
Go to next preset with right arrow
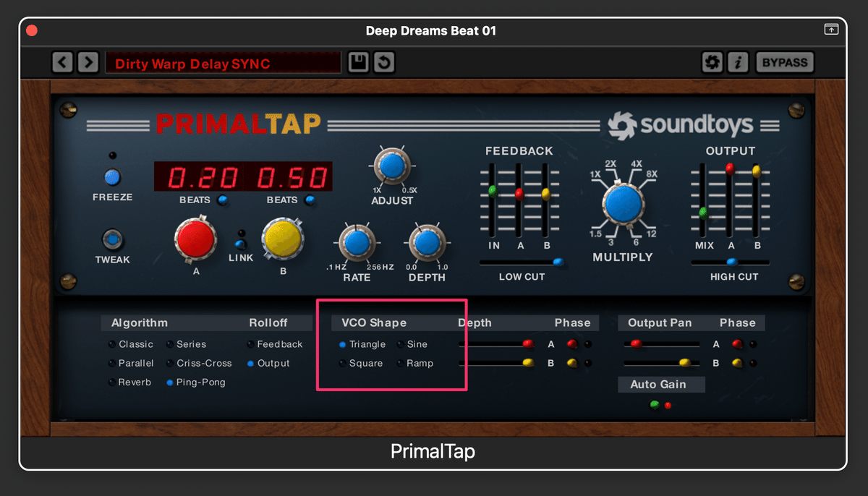(88, 62)
